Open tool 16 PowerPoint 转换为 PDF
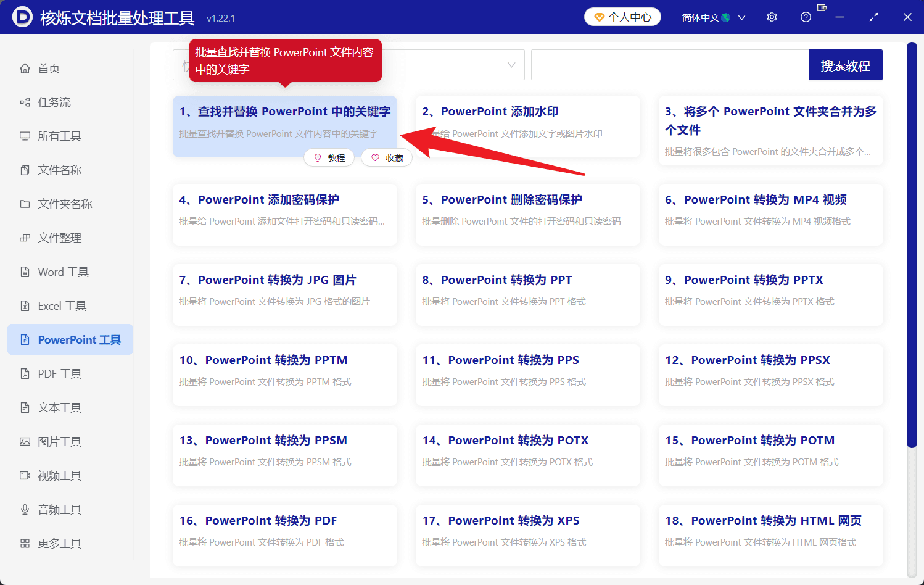This screenshot has height=585, width=924. [285, 536]
